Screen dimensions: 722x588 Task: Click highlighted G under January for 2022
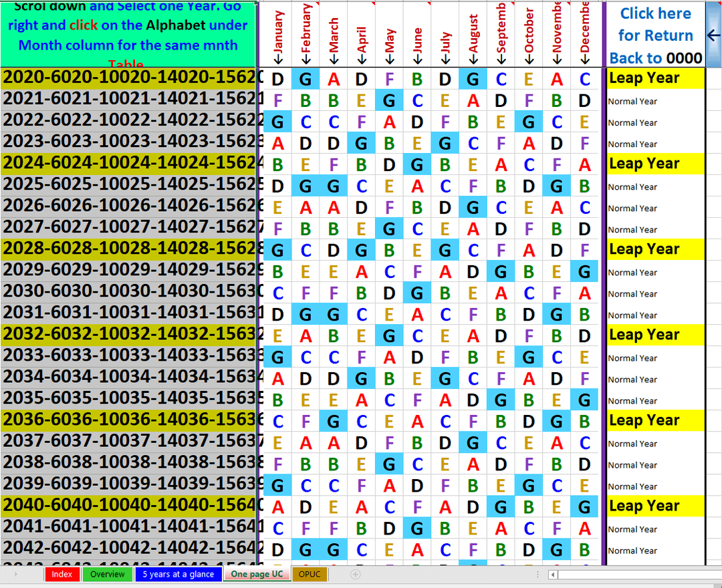coord(277,122)
